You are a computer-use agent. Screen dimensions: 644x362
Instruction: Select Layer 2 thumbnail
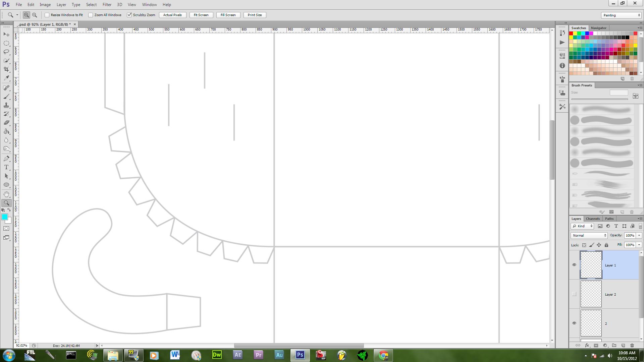(x=591, y=294)
